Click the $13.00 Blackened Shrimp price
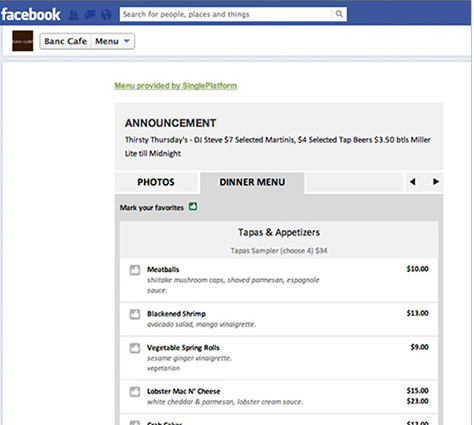This screenshot has width=474, height=425. pyautogui.click(x=417, y=313)
